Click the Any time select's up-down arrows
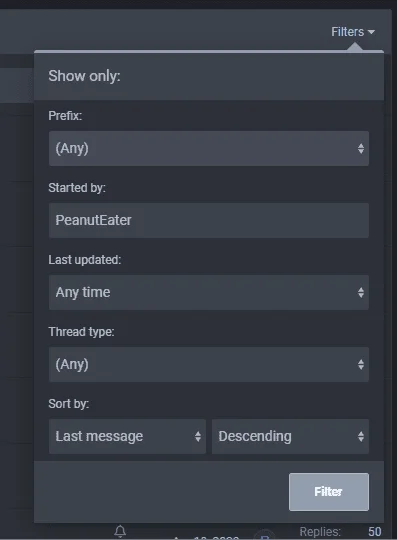This screenshot has height=540, width=397. pyautogui.click(x=361, y=292)
